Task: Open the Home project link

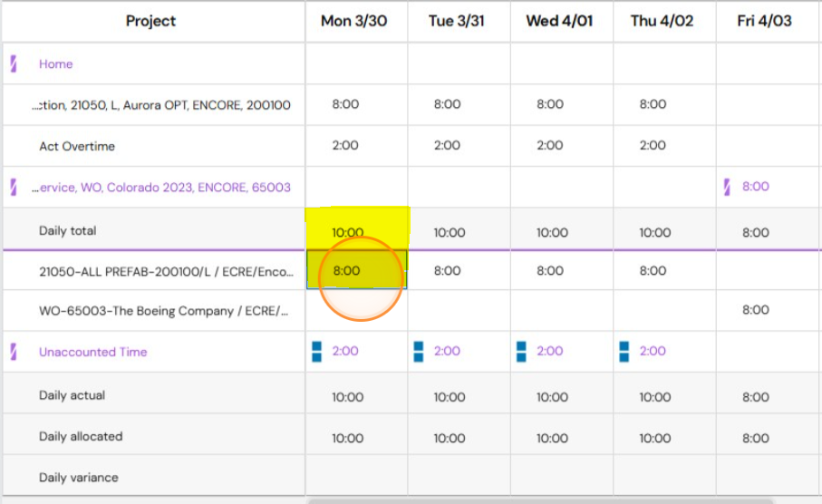Action: pyautogui.click(x=55, y=64)
